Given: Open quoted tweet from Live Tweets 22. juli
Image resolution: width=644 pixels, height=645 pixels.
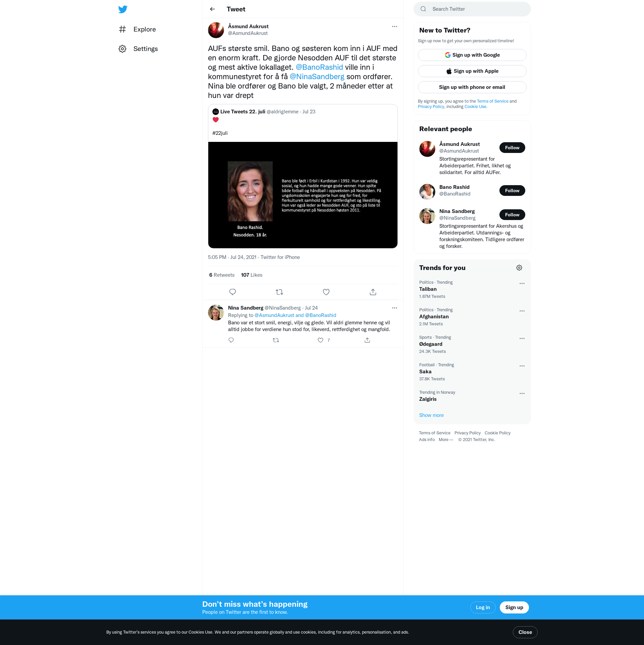Looking at the screenshot, I should pos(303,176).
